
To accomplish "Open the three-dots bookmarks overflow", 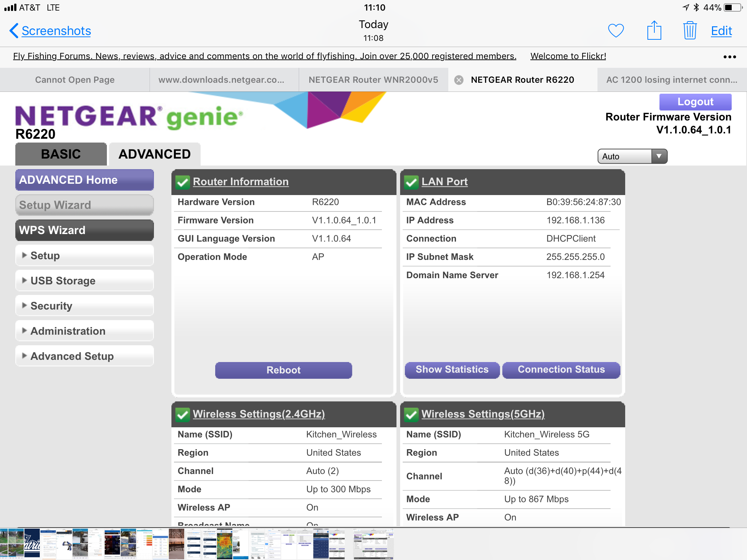I will pyautogui.click(x=729, y=57).
